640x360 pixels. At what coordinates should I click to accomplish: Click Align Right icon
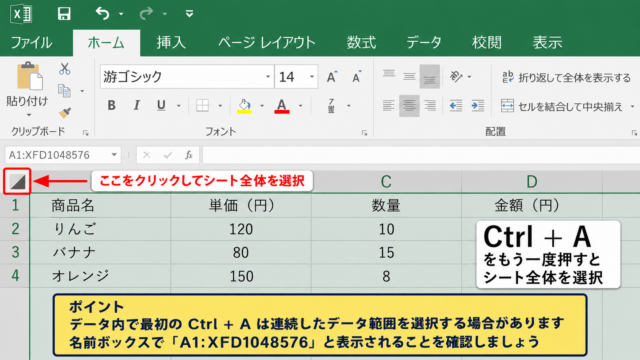pos(429,106)
